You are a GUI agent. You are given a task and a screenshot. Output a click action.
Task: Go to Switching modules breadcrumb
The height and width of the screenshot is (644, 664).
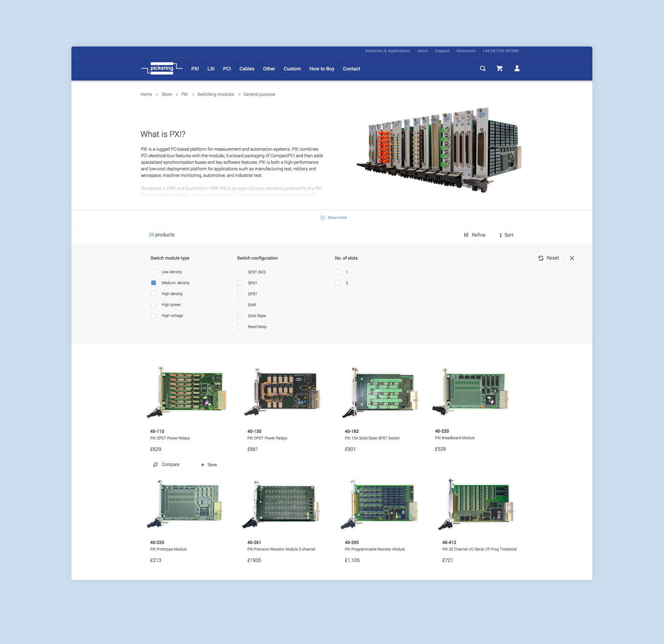216,94
